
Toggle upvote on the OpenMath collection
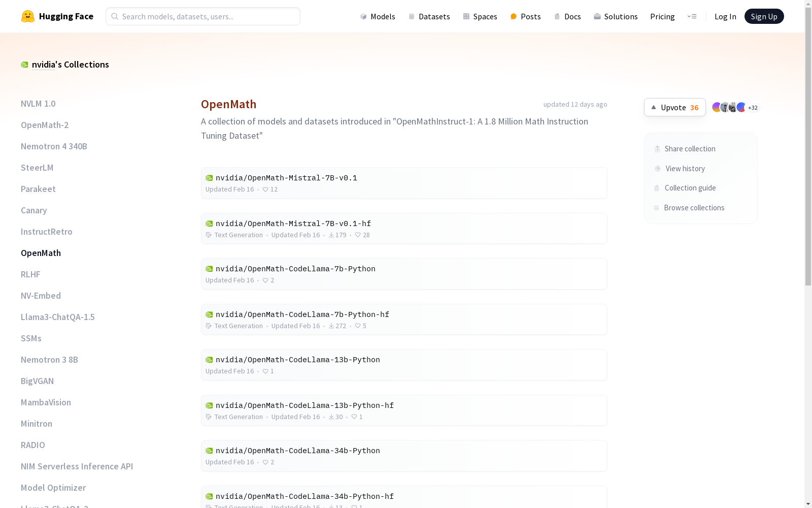tap(674, 107)
